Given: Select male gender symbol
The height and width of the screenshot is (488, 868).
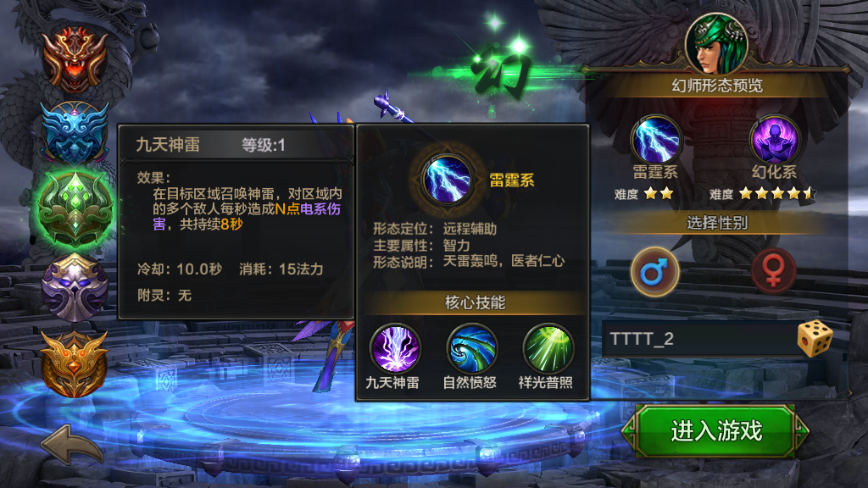Looking at the screenshot, I should pyautogui.click(x=655, y=272).
